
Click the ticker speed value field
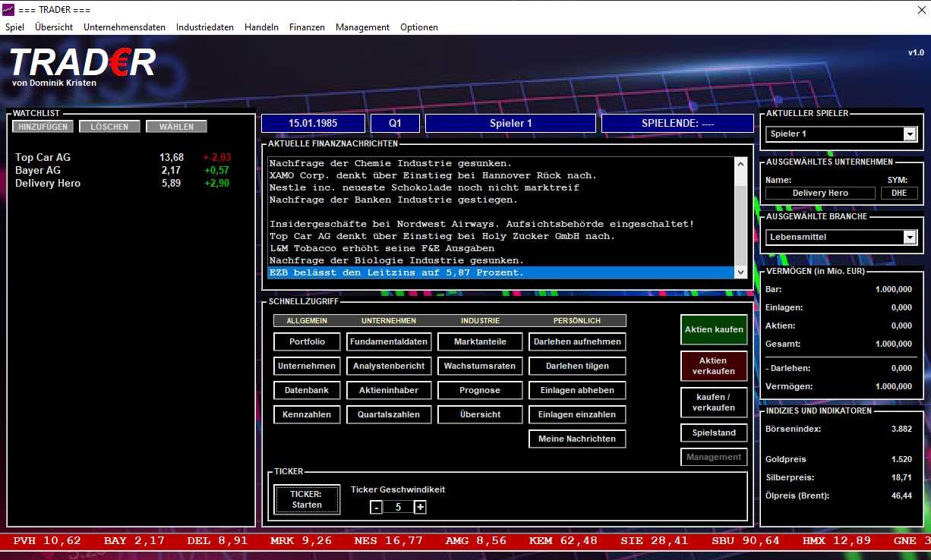click(399, 508)
